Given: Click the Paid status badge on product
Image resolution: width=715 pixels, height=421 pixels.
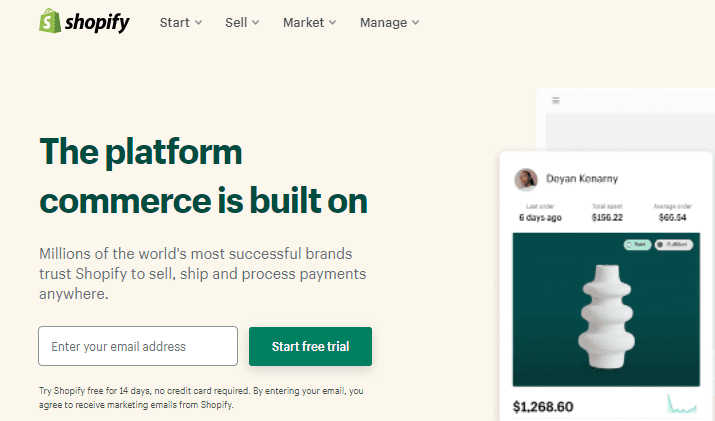Looking at the screenshot, I should (637, 244).
